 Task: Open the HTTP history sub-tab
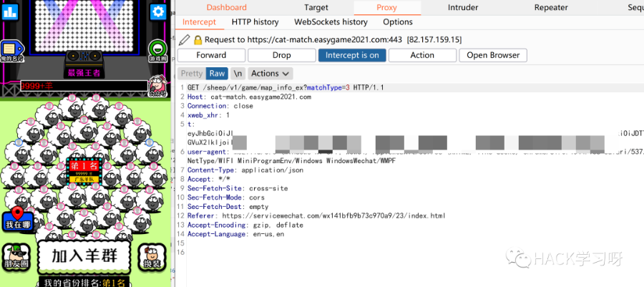tap(255, 22)
